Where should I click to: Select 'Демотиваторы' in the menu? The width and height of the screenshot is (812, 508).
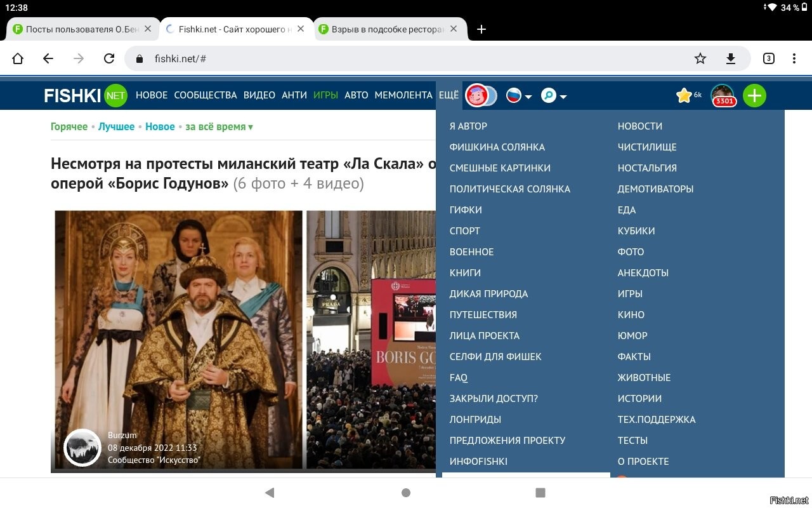tap(655, 189)
